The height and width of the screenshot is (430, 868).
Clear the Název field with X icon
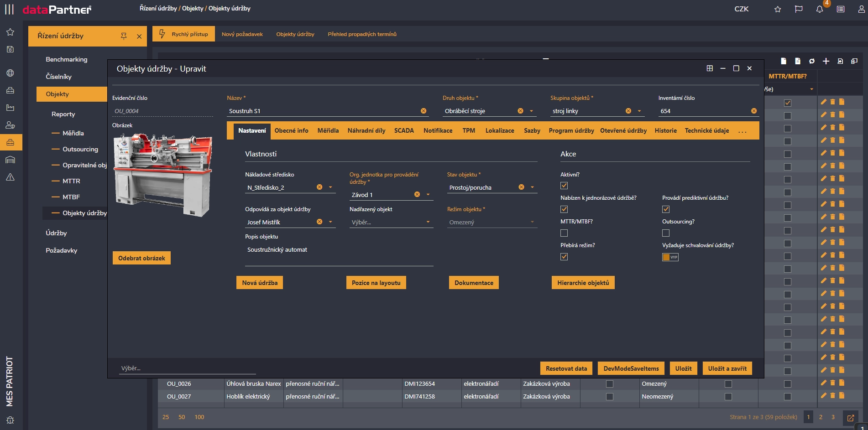[424, 111]
